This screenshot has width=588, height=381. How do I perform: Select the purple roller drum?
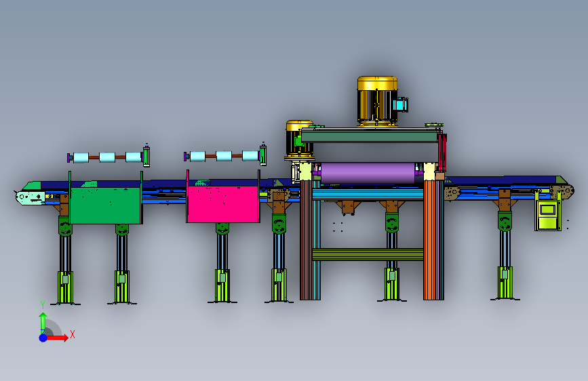pyautogui.click(x=368, y=173)
